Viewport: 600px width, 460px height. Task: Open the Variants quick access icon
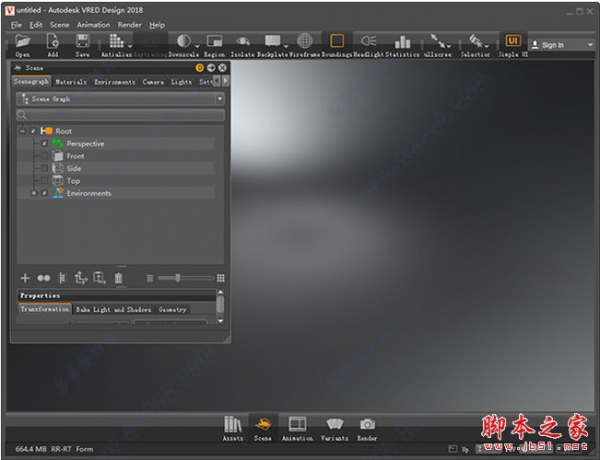pos(335,424)
